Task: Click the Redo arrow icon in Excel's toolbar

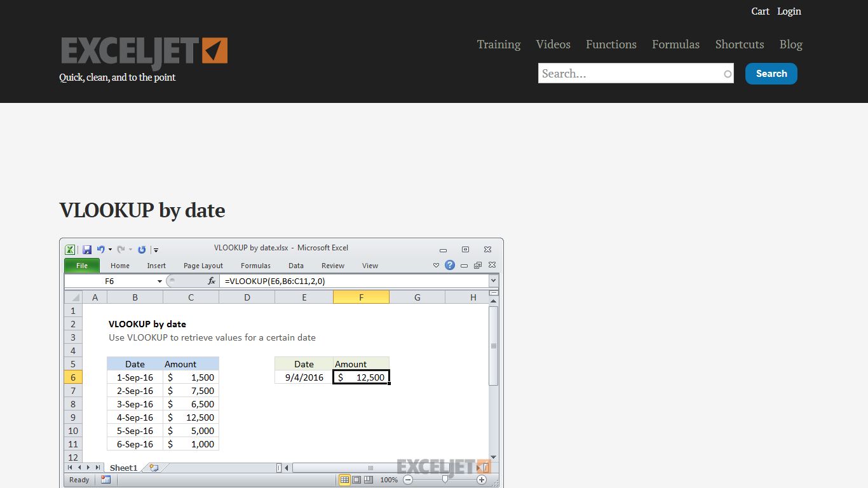Action: (x=121, y=250)
